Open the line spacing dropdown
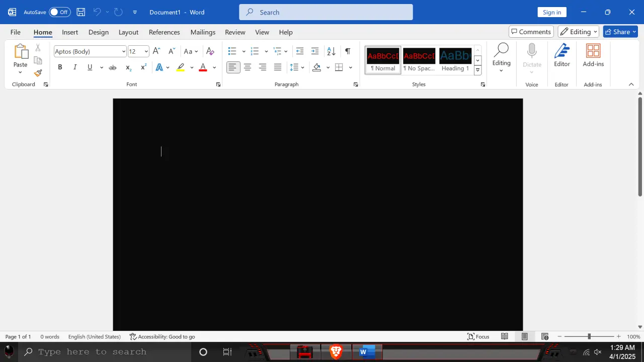This screenshot has width=644, height=362. coord(297,67)
